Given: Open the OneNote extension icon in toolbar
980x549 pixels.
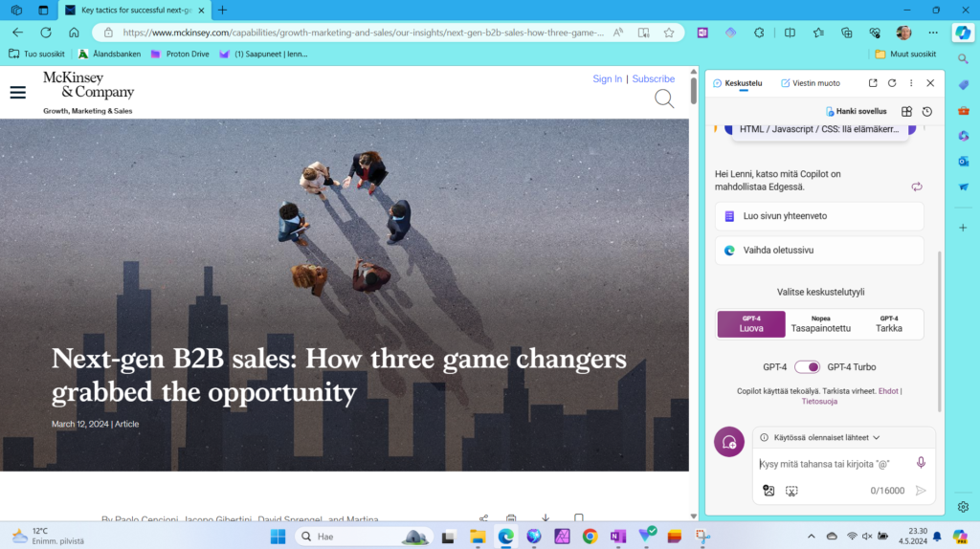Looking at the screenshot, I should pos(702,33).
